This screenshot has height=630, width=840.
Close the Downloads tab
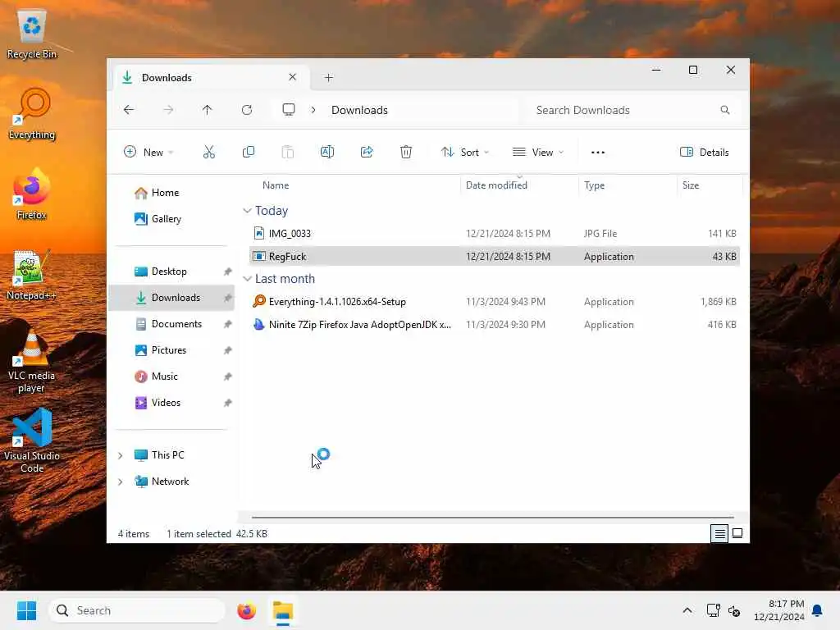pyautogui.click(x=293, y=77)
